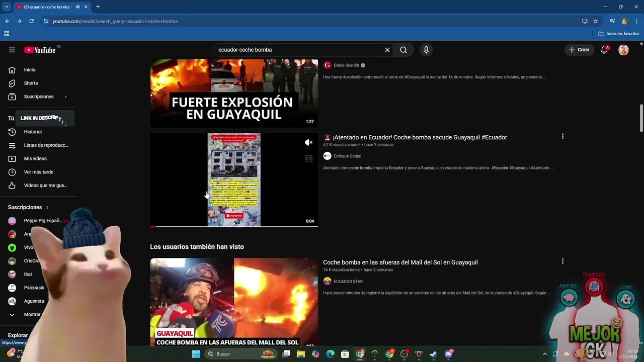This screenshot has width=644, height=362.
Task: Go back in the browser
Action: point(7,21)
